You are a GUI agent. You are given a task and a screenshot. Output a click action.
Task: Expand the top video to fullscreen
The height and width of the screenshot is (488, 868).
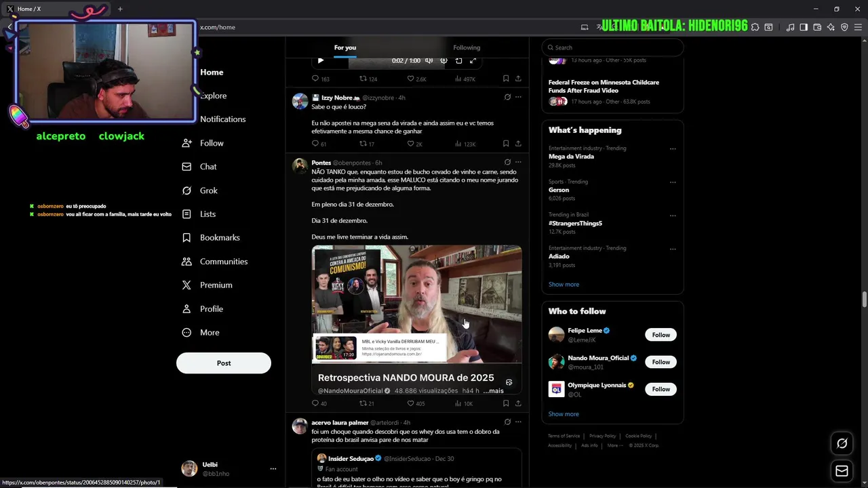473,60
